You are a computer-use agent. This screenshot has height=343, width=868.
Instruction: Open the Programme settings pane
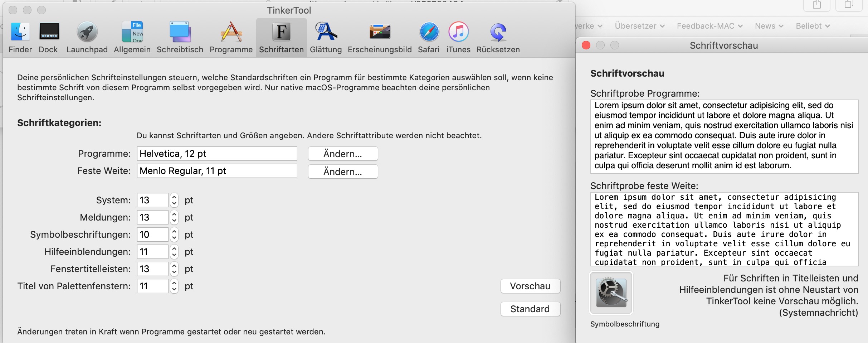pos(231,38)
